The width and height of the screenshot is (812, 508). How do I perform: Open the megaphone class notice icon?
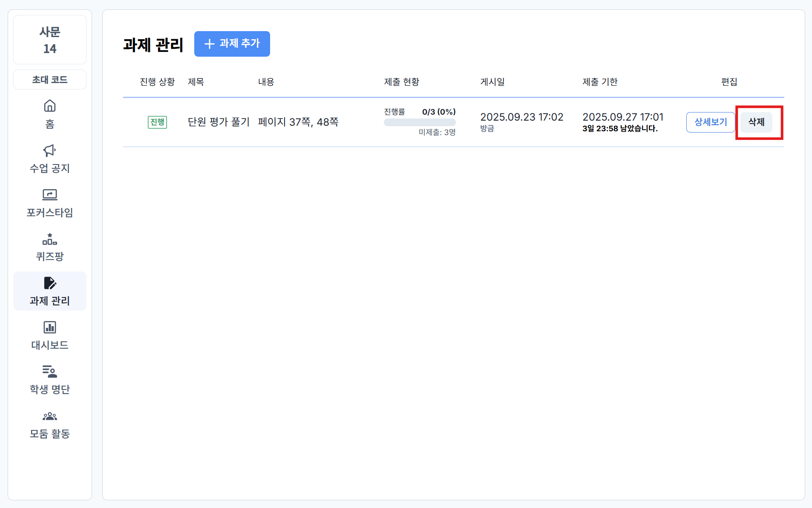pyautogui.click(x=50, y=150)
